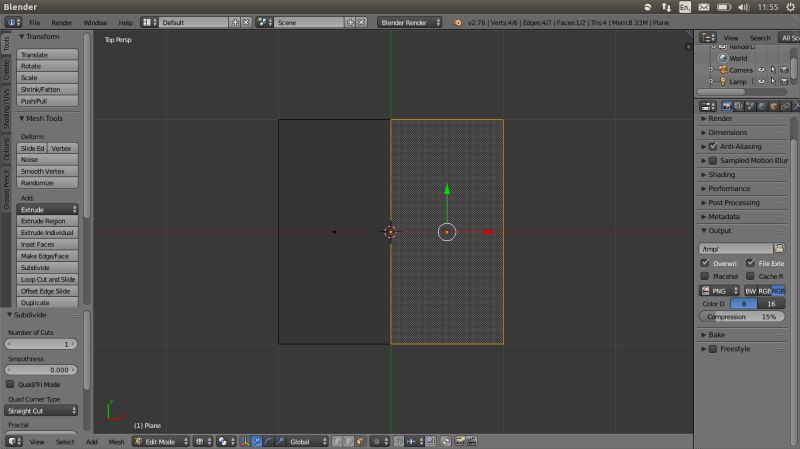The image size is (800, 449).
Task: Open the Window menu
Action: pyautogui.click(x=95, y=22)
